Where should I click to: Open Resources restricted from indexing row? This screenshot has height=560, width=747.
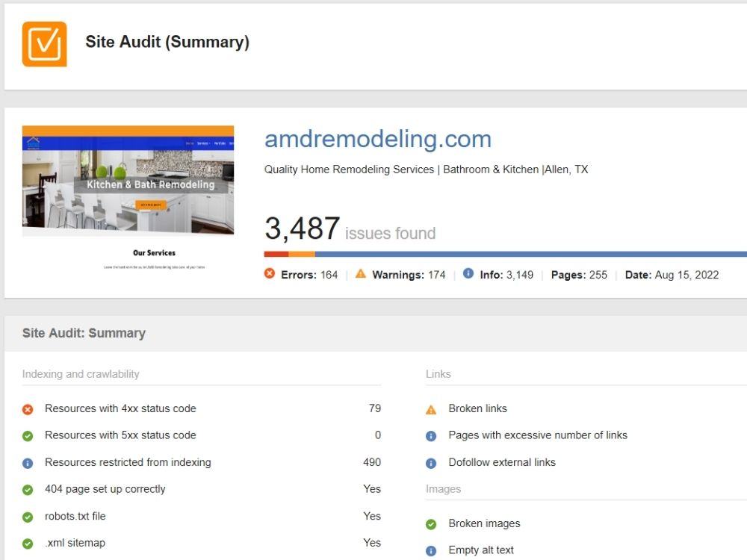[x=202, y=462]
